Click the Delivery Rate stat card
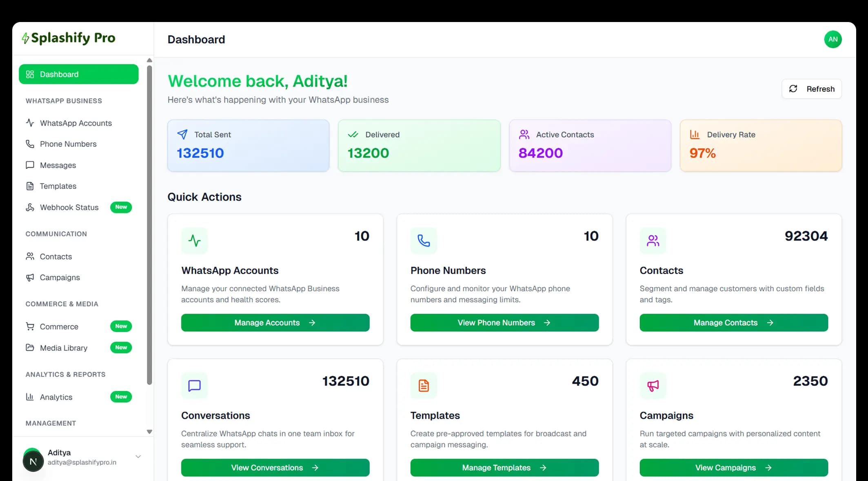This screenshot has width=868, height=481. click(x=760, y=145)
